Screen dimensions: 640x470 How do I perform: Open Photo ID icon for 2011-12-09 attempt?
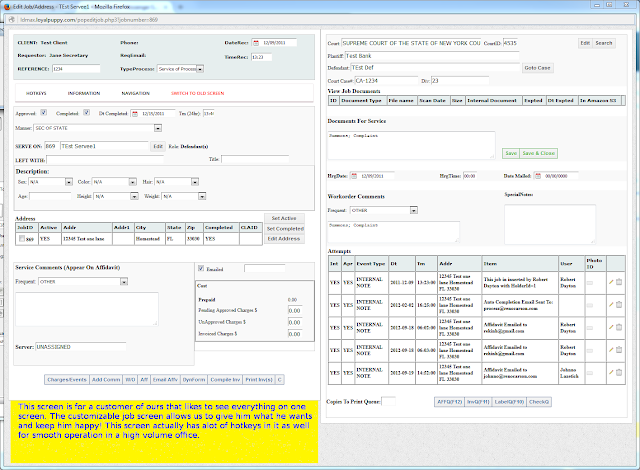pos(590,282)
